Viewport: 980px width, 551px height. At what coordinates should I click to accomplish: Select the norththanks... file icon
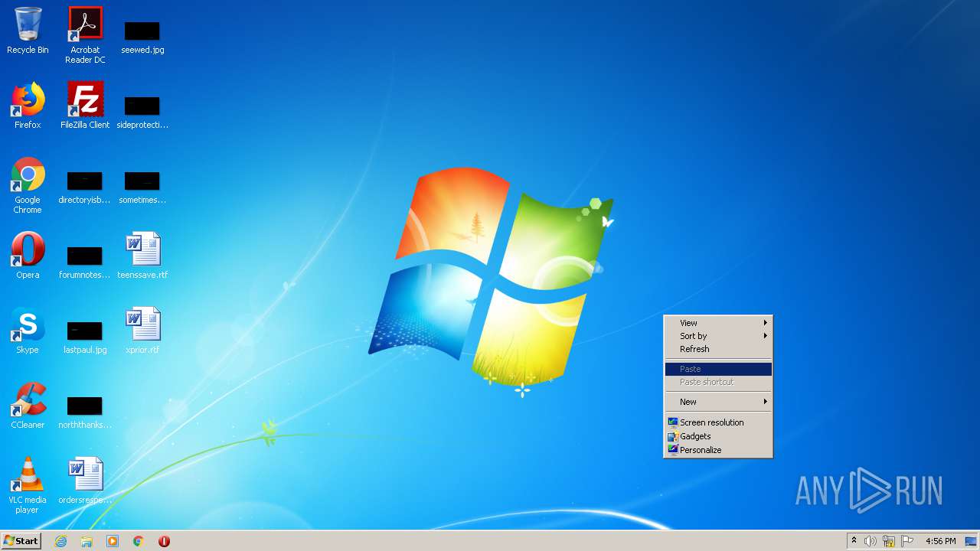(85, 412)
